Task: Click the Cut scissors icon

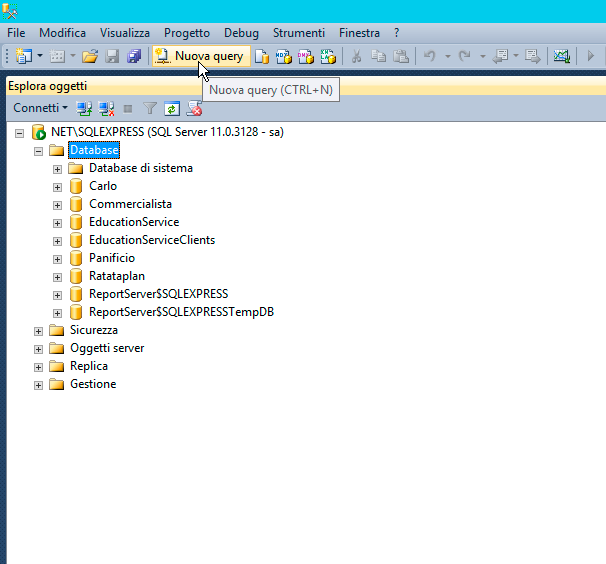Action: tap(356, 56)
